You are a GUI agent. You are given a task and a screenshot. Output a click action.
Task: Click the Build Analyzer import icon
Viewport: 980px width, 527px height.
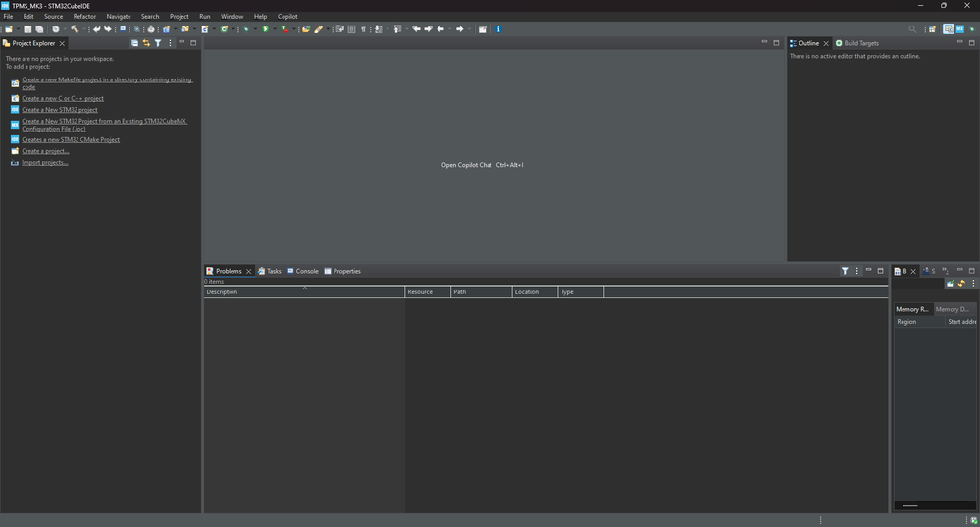click(x=950, y=284)
